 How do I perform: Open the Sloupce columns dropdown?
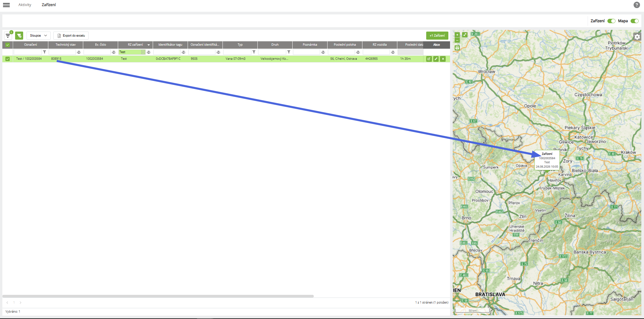click(x=39, y=36)
